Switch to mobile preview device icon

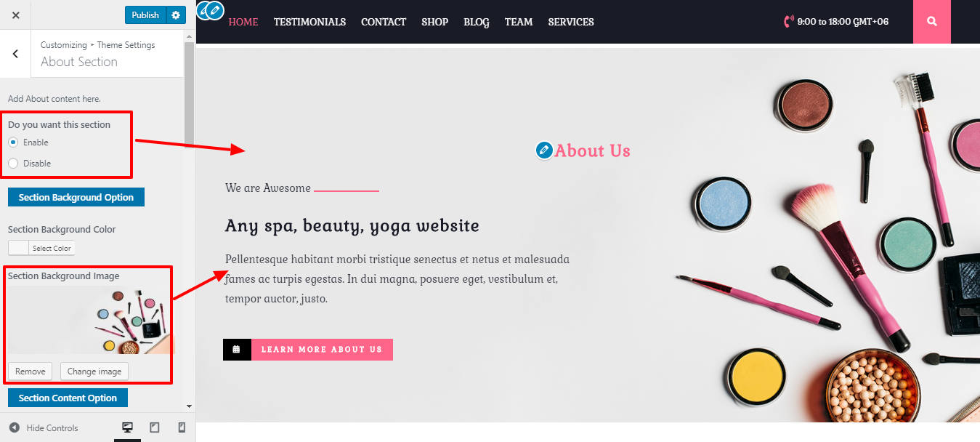click(x=182, y=427)
